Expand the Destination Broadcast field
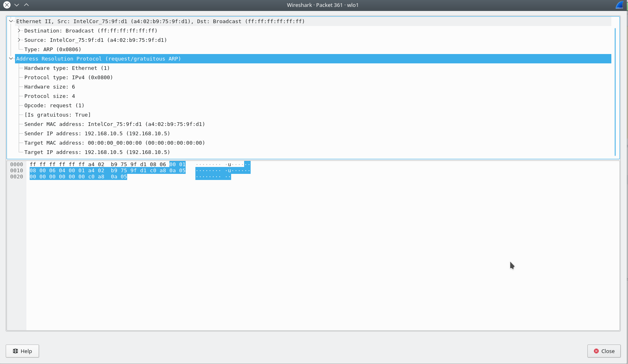 19,30
